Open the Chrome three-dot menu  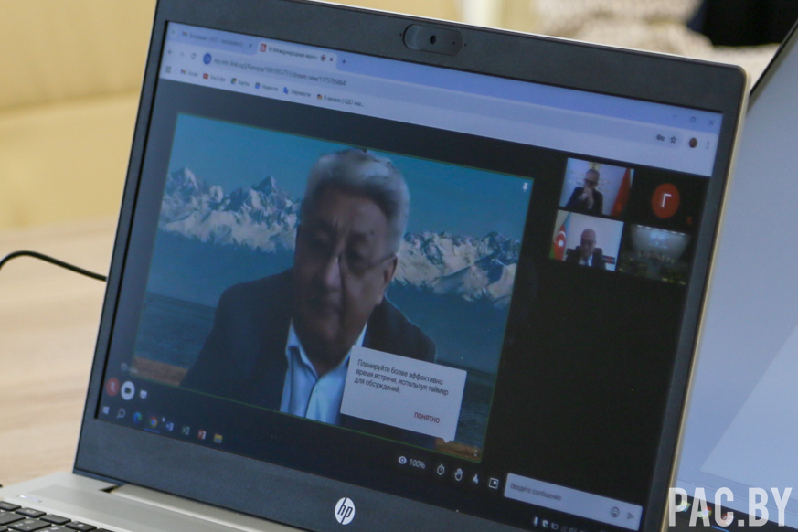708,145
